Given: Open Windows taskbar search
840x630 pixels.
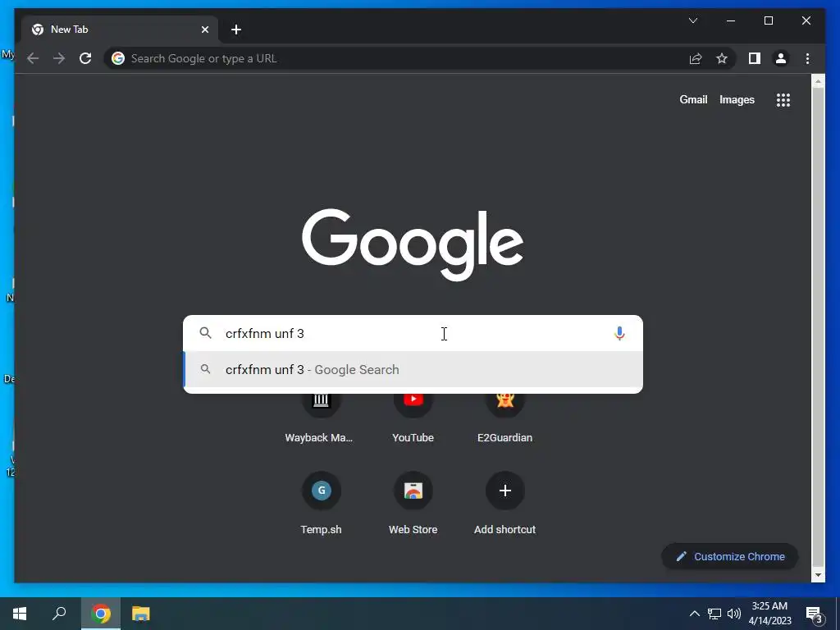Looking at the screenshot, I should coord(59,614).
